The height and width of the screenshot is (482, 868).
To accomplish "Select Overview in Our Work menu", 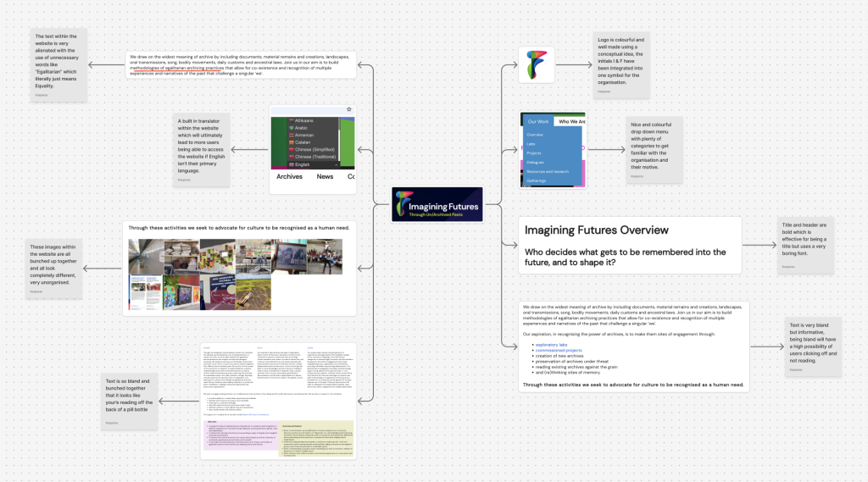I will (x=535, y=135).
